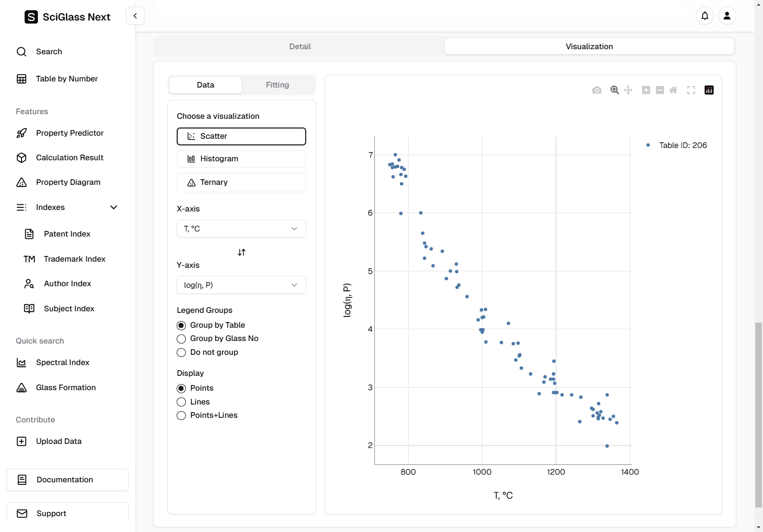Switch to the Detail tab
This screenshot has height=532, width=763.
pos(300,47)
